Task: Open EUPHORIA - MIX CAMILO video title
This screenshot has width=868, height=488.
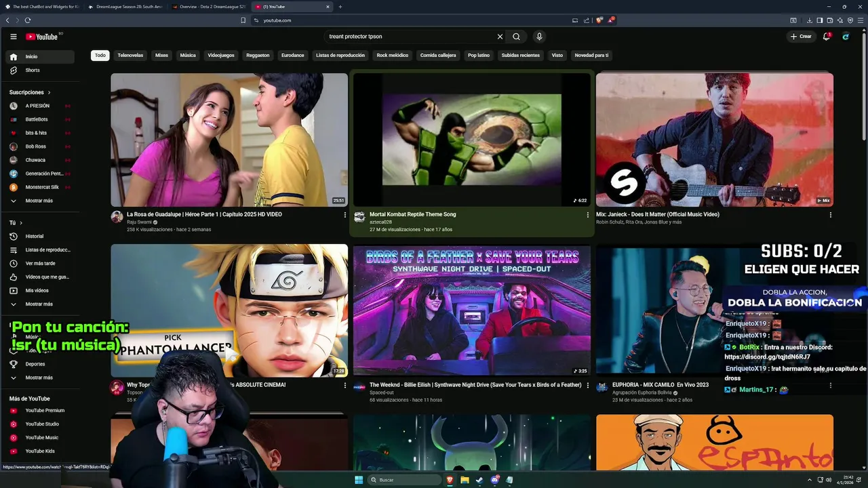Action: (x=660, y=385)
